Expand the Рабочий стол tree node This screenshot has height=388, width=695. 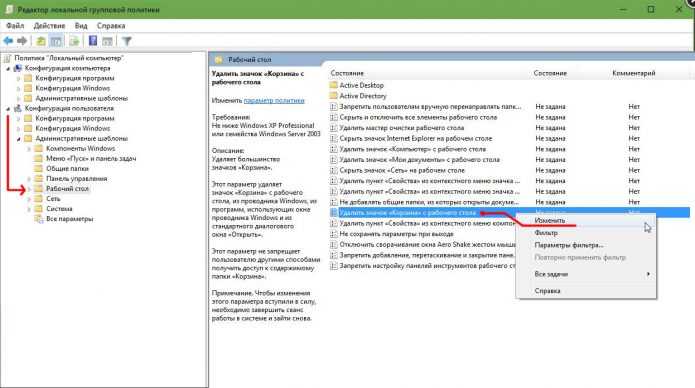click(29, 189)
